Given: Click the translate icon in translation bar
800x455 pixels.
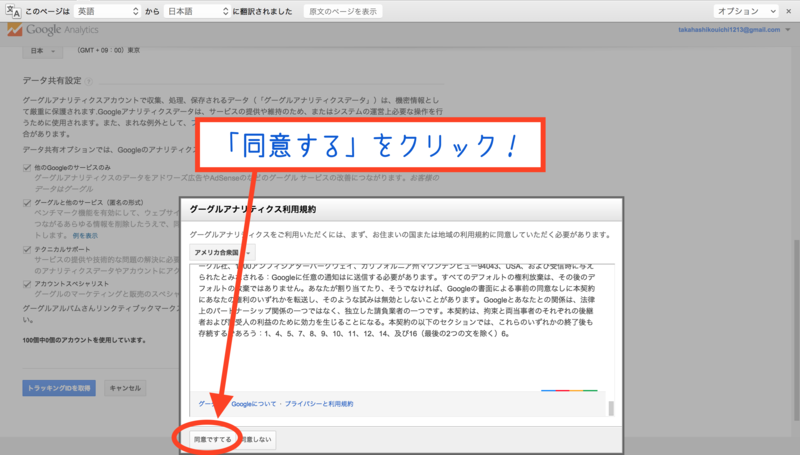Looking at the screenshot, I should 13,11.
